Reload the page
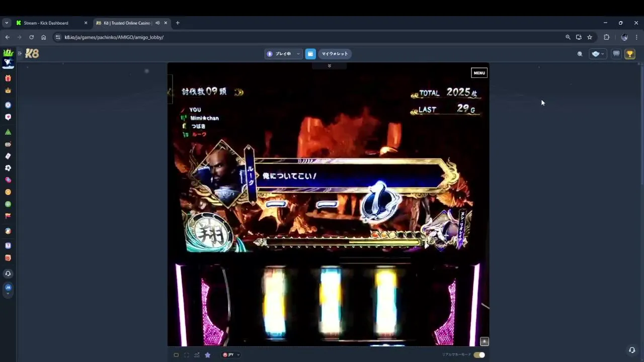Viewport: 644px width, 362px height. click(31, 37)
